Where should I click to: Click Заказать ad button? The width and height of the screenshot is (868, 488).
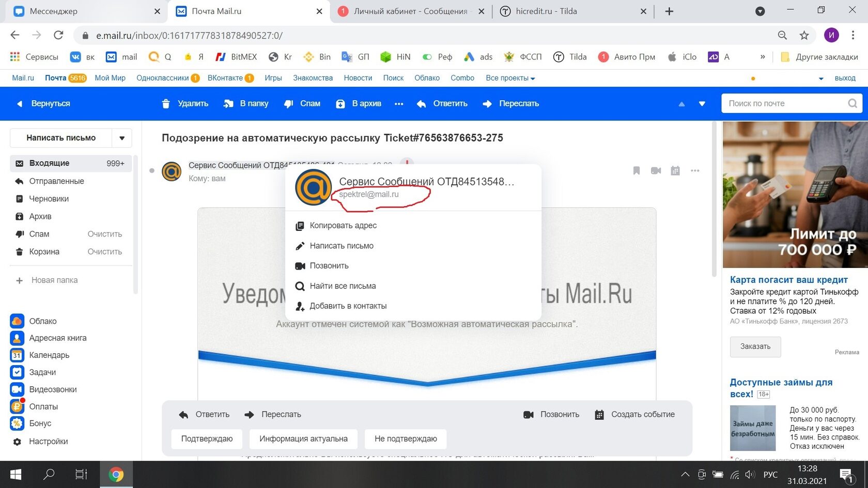[x=755, y=347]
